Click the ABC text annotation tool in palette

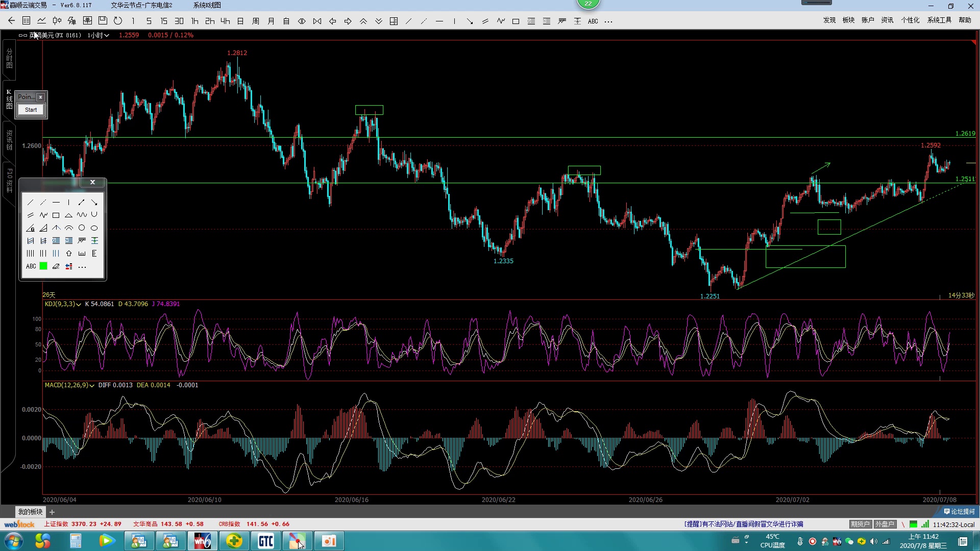tap(31, 266)
